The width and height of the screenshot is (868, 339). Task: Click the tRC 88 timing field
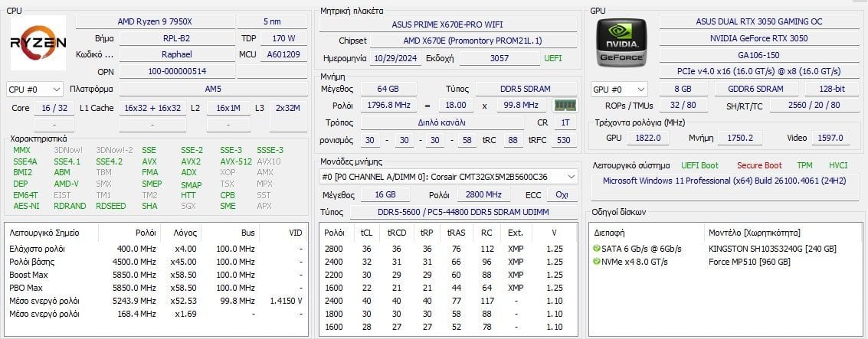[513, 141]
